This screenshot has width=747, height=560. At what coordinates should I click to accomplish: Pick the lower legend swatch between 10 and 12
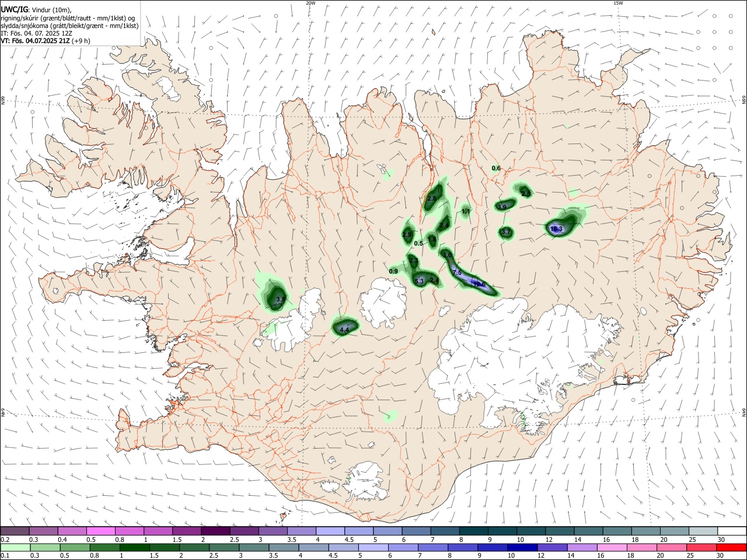tap(521, 548)
